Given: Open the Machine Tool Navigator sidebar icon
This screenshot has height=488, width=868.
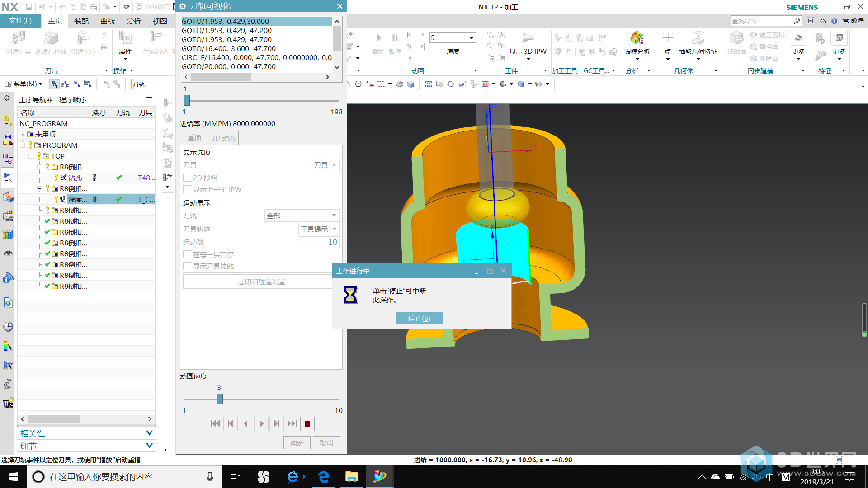Looking at the screenshot, I should [8, 216].
